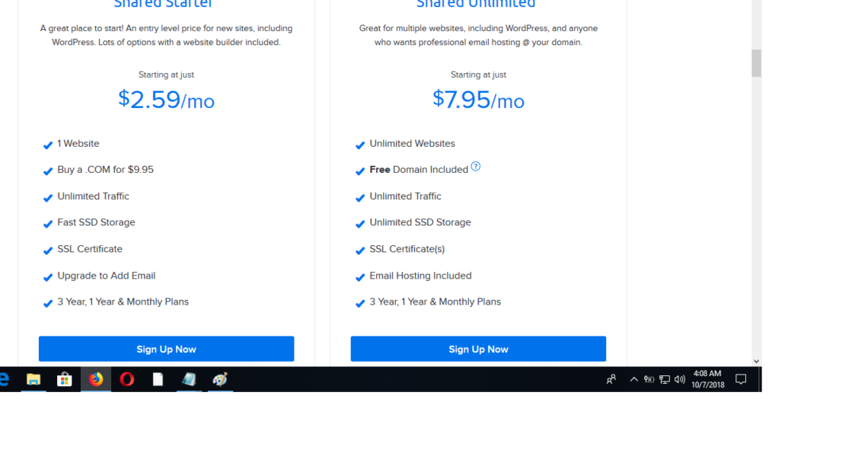Open Opera browser from taskbar
868x453 pixels.
(x=126, y=379)
